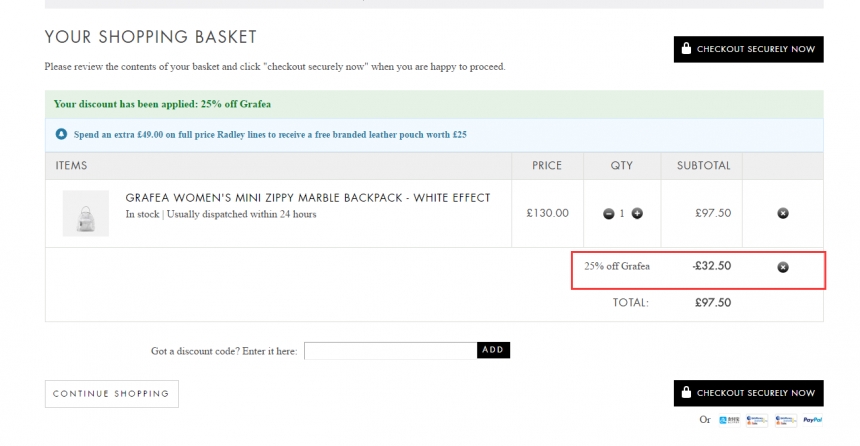The height and width of the screenshot is (446, 860).
Task: Click the ITEMS column header
Action: pos(71,166)
